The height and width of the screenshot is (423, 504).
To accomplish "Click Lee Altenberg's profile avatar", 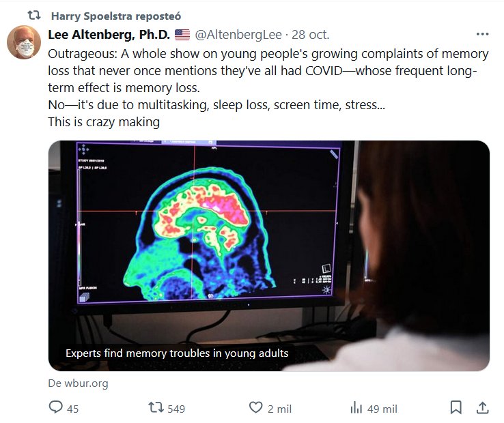I will (x=24, y=42).
